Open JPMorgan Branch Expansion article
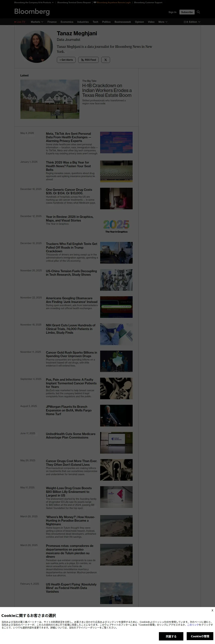The image size is (215, 644). click(x=69, y=410)
